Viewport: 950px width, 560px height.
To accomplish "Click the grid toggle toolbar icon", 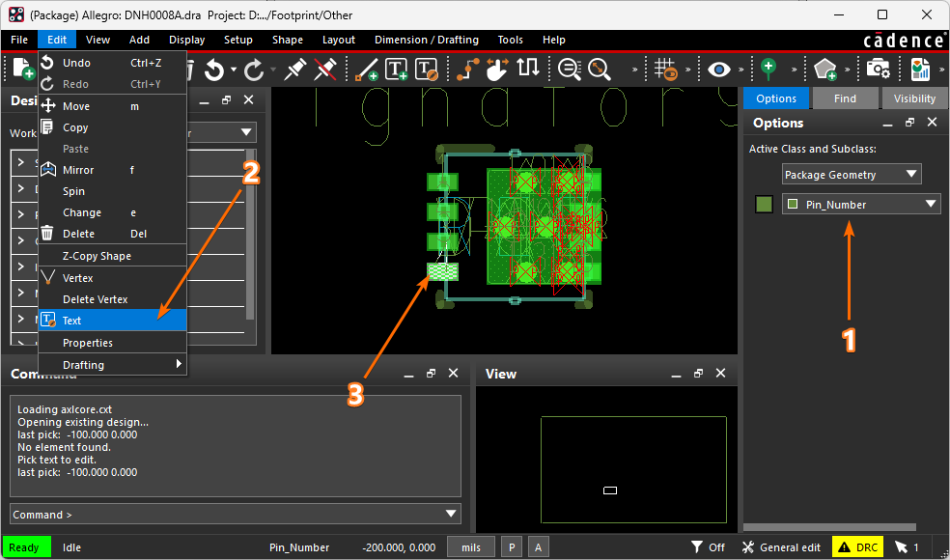I will [x=665, y=69].
